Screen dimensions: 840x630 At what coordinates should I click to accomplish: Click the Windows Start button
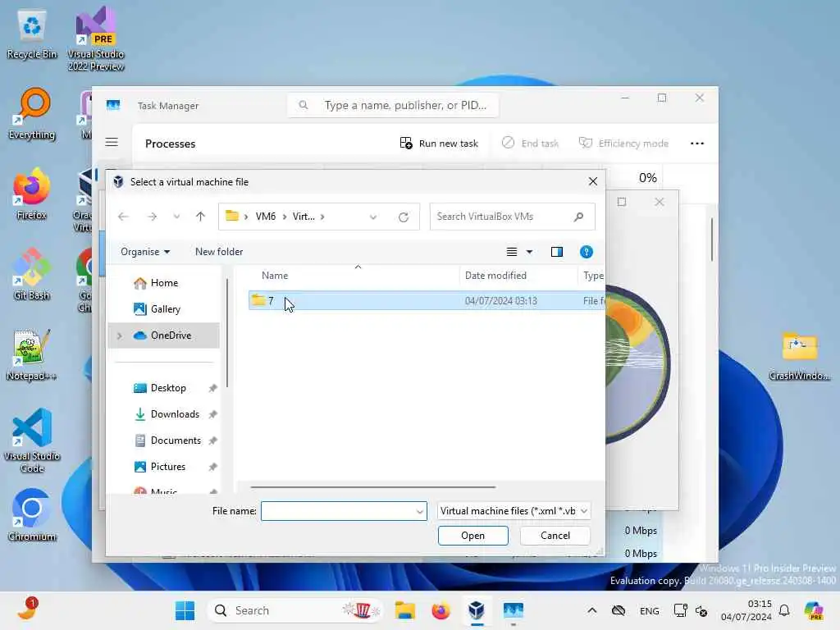click(x=185, y=610)
